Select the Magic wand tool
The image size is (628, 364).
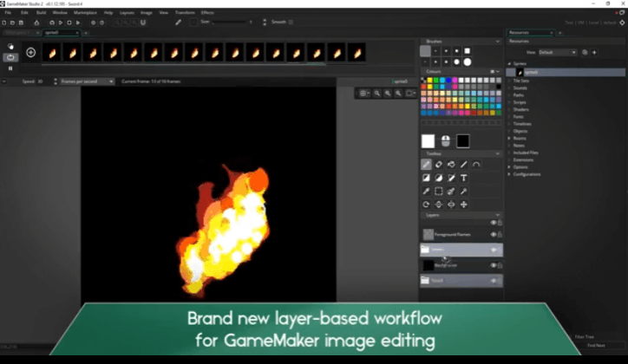(x=463, y=192)
